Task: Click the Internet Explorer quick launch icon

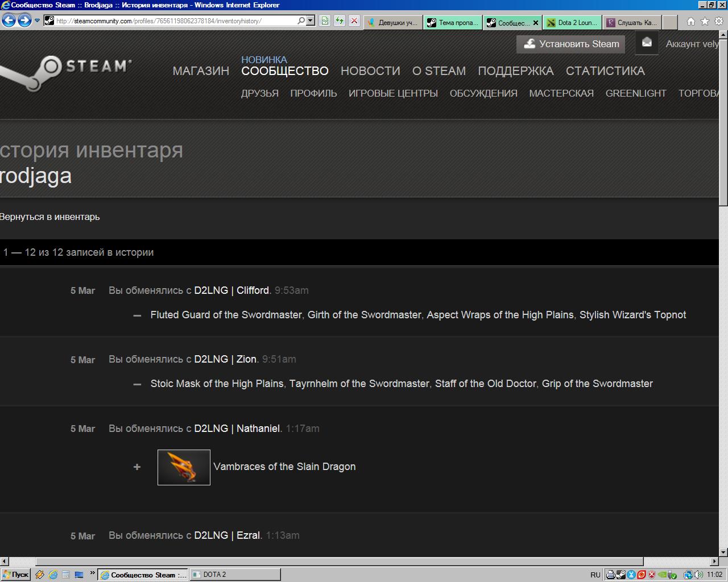Action: click(x=53, y=575)
